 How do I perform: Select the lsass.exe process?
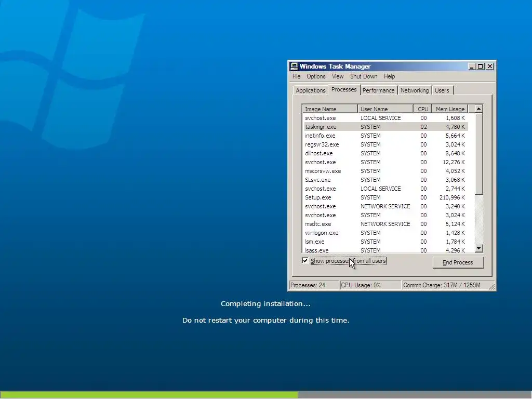tap(385, 250)
